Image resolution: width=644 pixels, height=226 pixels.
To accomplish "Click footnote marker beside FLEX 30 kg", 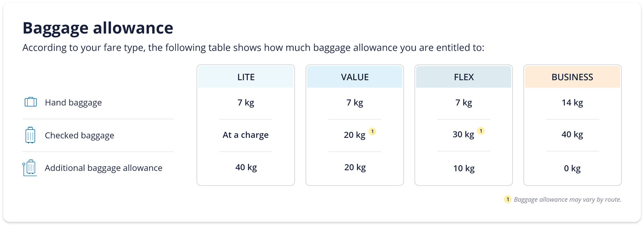I will 481,131.
